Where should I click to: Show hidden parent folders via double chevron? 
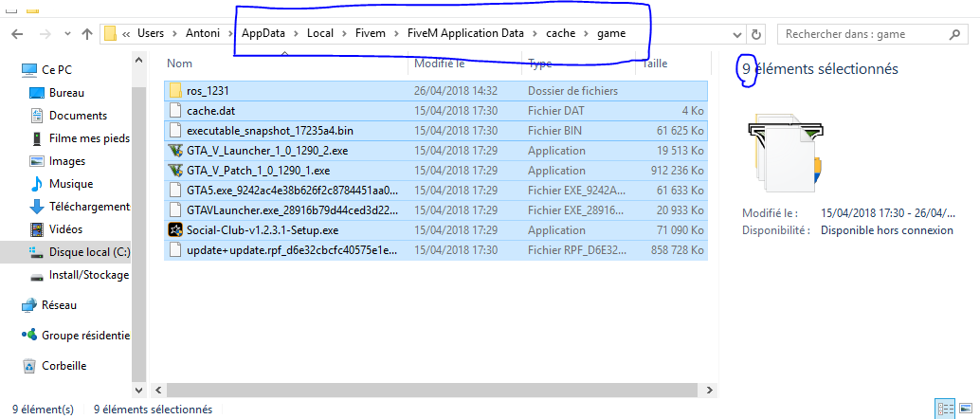coord(126,34)
